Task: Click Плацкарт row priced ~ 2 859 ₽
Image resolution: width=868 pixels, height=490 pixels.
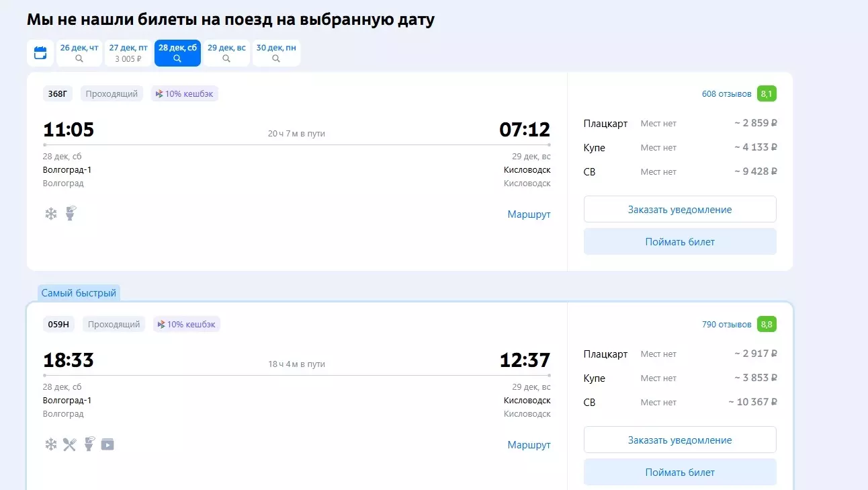Action: click(x=680, y=124)
